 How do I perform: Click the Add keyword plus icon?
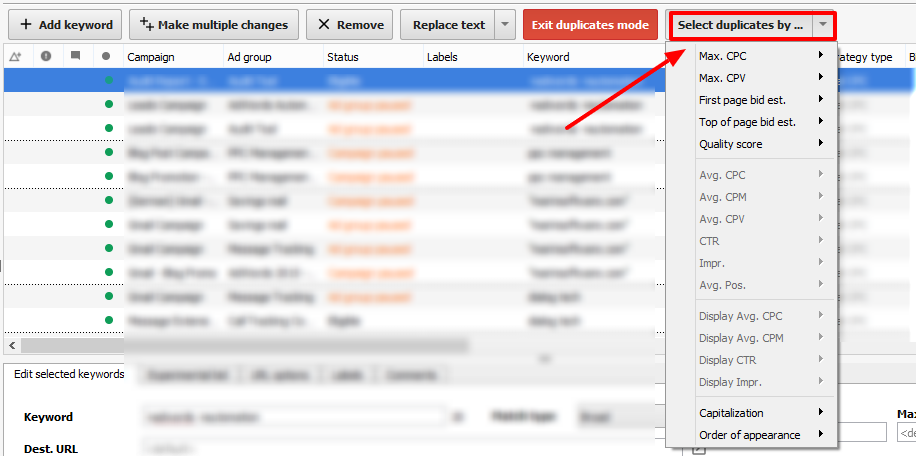[26, 25]
